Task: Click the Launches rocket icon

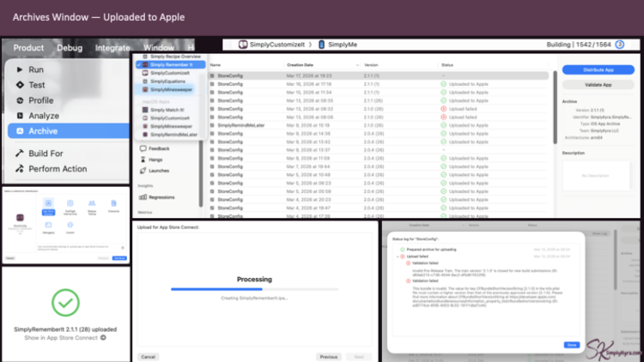Action: [x=143, y=171]
